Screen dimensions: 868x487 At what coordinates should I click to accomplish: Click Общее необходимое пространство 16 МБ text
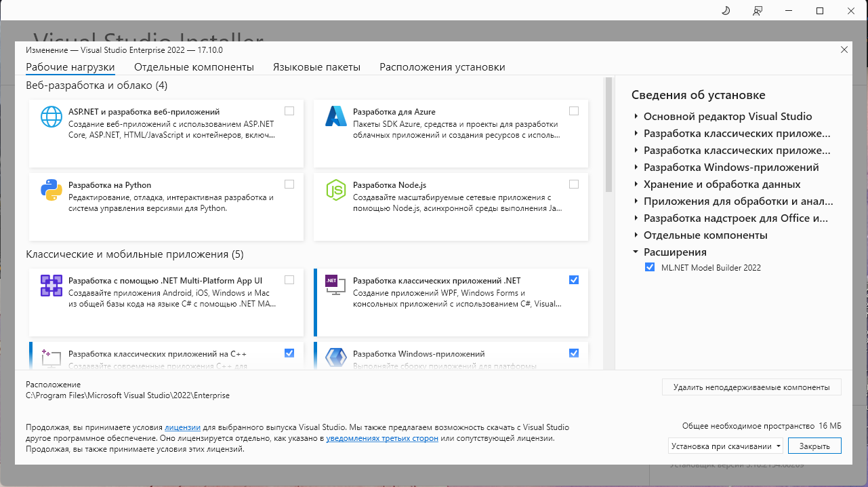[762, 426]
